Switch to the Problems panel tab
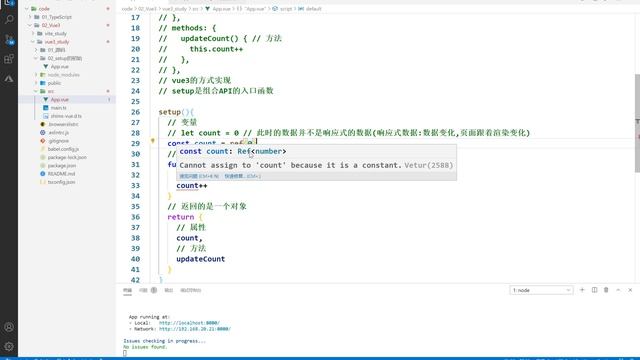 click(143, 290)
